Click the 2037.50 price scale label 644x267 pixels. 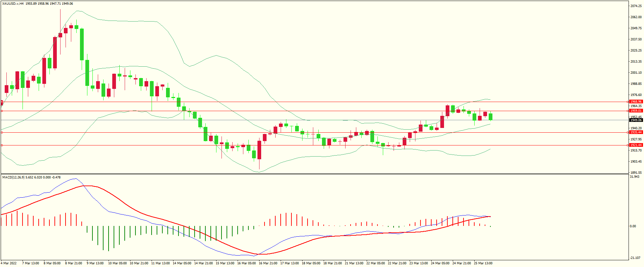click(636, 39)
